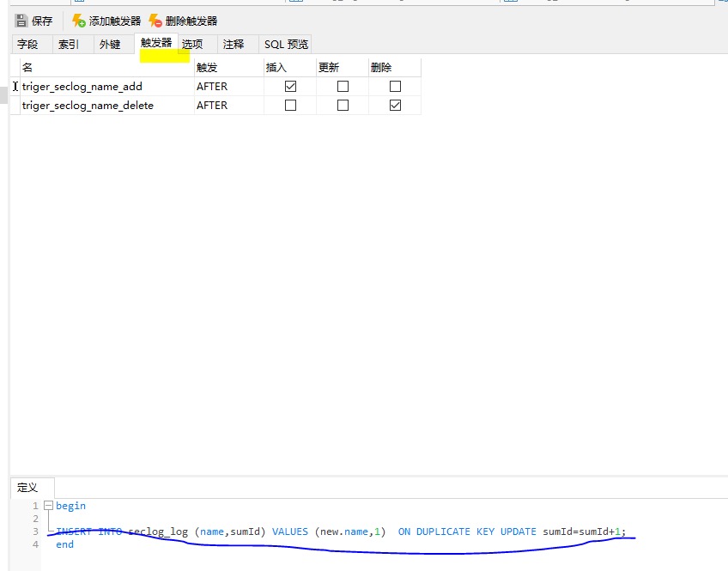Enable Delete for triger_seclog_name_add
The height and width of the screenshot is (571, 728).
(395, 87)
